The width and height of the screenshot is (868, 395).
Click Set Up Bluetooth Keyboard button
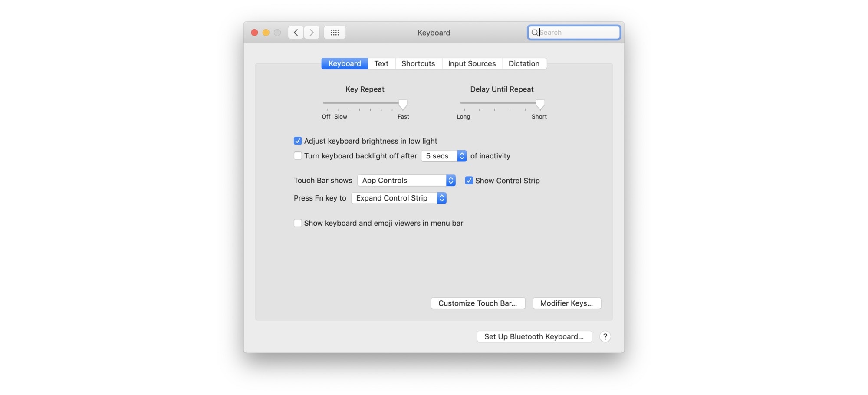[534, 336]
